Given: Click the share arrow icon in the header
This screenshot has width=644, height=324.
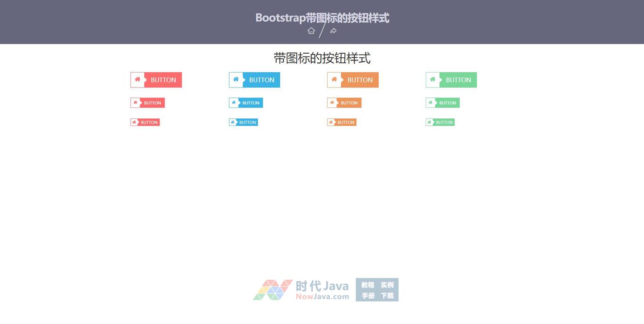Looking at the screenshot, I should pyautogui.click(x=333, y=31).
